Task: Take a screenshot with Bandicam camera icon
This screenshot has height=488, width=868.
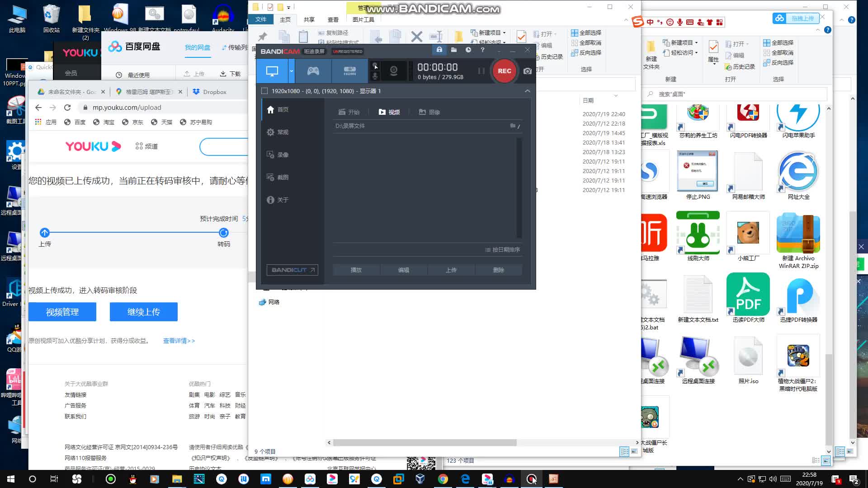Action: 527,71
